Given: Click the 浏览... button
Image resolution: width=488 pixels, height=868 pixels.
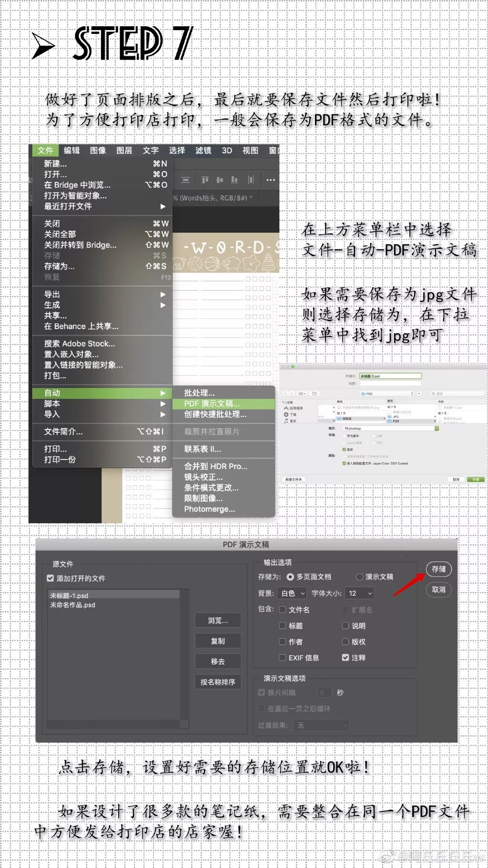Looking at the screenshot, I should tap(218, 620).
